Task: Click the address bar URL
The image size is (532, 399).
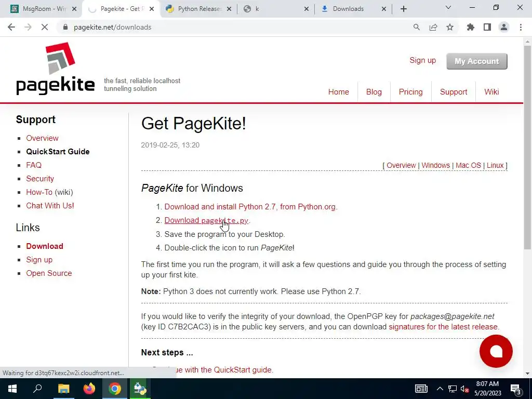Action: [x=113, y=27]
